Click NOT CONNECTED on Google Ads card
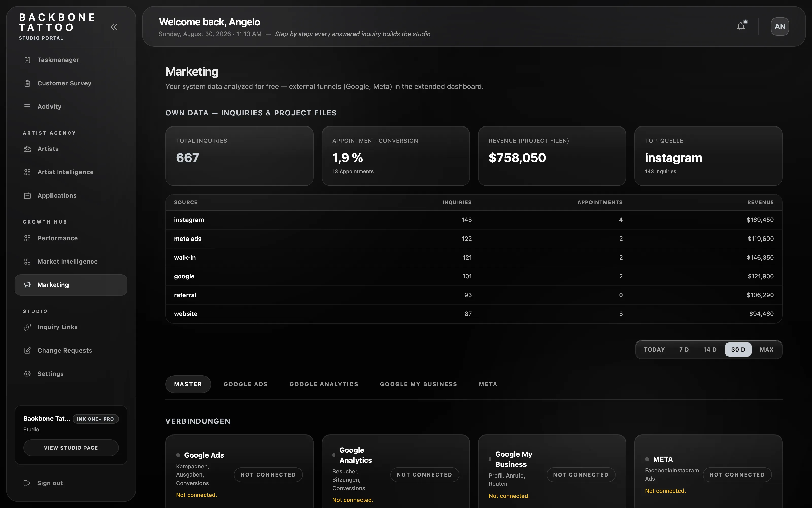 (x=268, y=475)
